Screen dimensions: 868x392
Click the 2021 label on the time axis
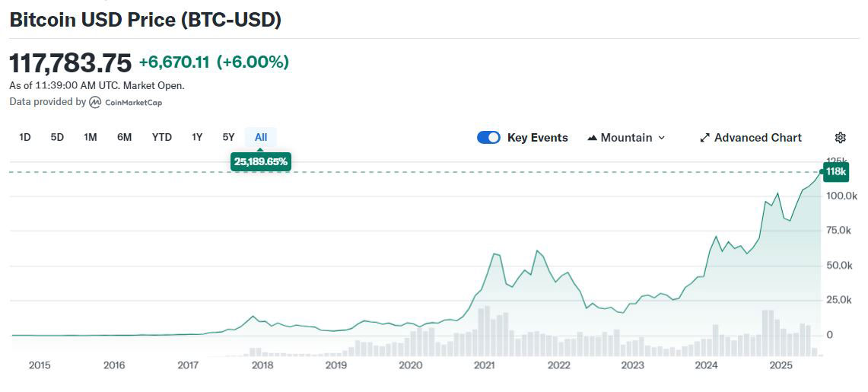tap(485, 365)
